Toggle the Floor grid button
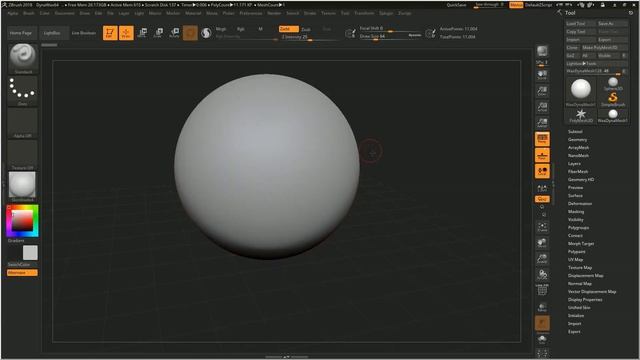 click(x=542, y=155)
